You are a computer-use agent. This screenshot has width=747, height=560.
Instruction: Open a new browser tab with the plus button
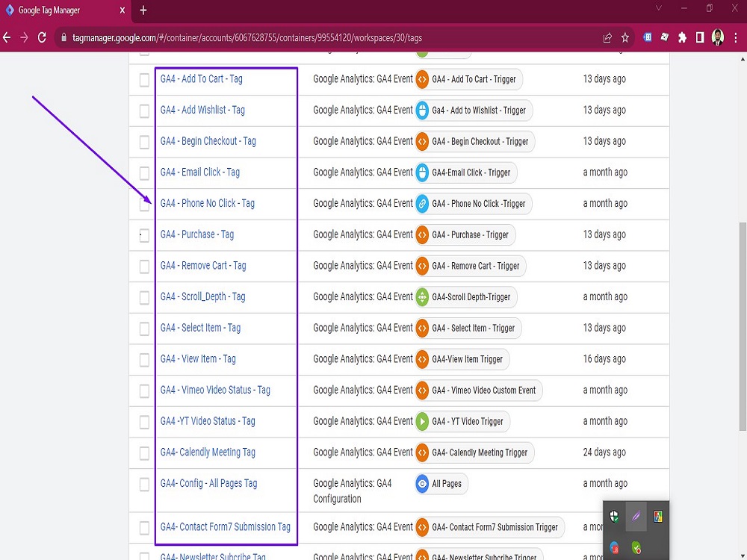pyautogui.click(x=142, y=10)
